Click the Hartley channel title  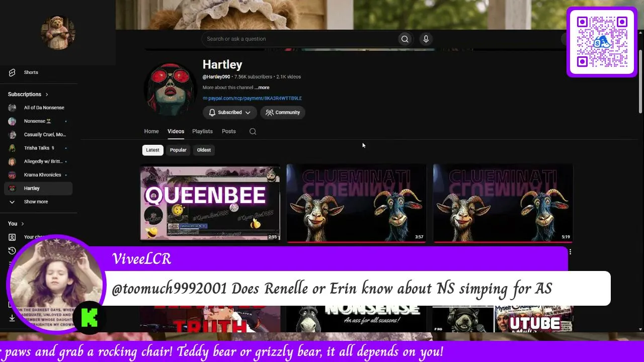coord(222,65)
